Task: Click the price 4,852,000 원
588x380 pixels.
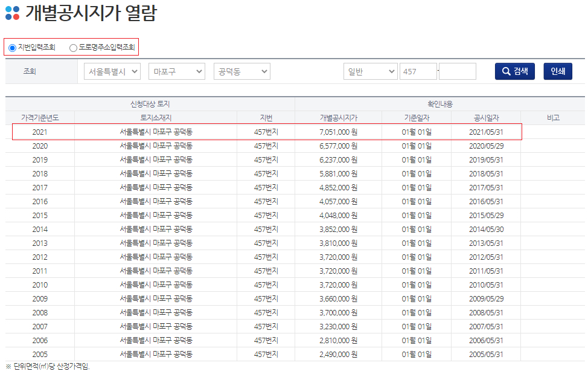Action: point(338,187)
